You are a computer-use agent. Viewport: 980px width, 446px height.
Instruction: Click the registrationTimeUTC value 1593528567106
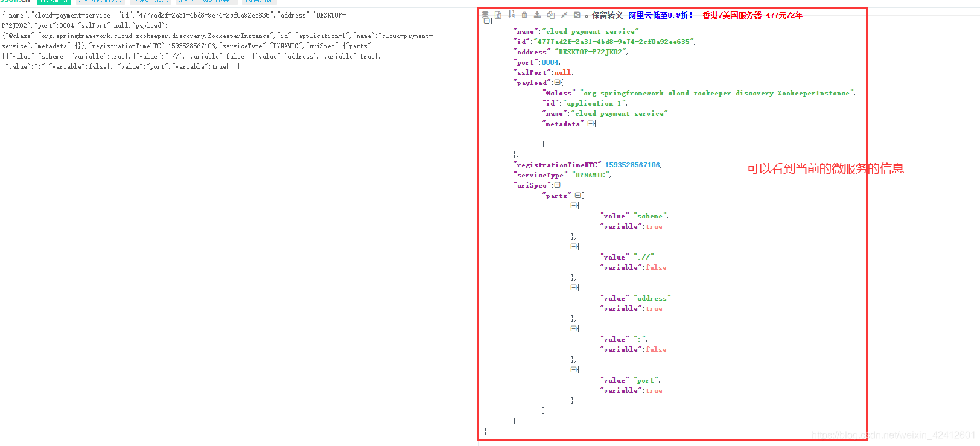tap(632, 165)
